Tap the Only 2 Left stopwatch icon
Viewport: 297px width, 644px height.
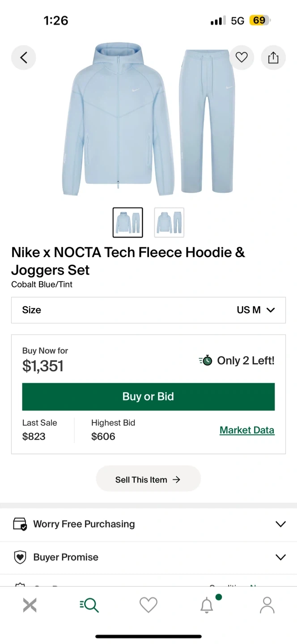pyautogui.click(x=206, y=360)
